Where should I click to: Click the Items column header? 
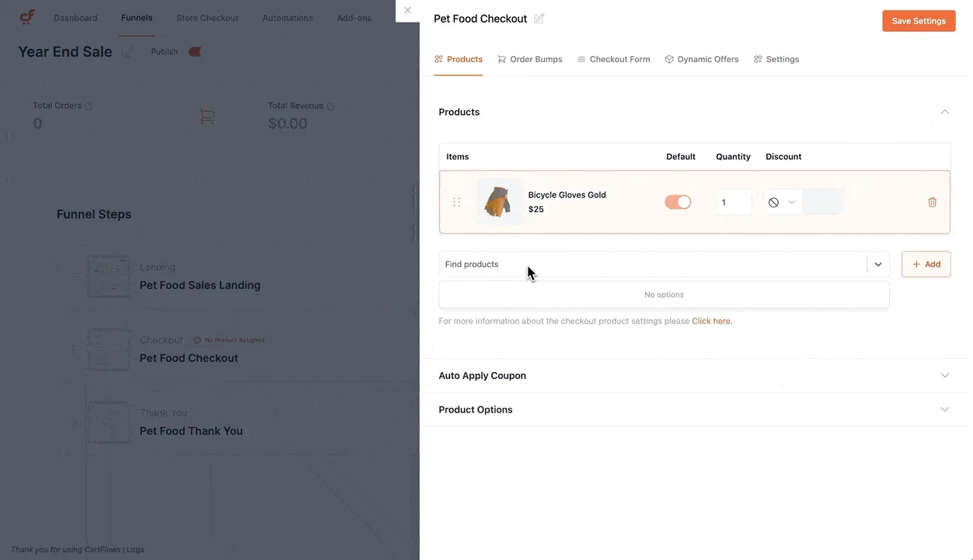tap(458, 157)
